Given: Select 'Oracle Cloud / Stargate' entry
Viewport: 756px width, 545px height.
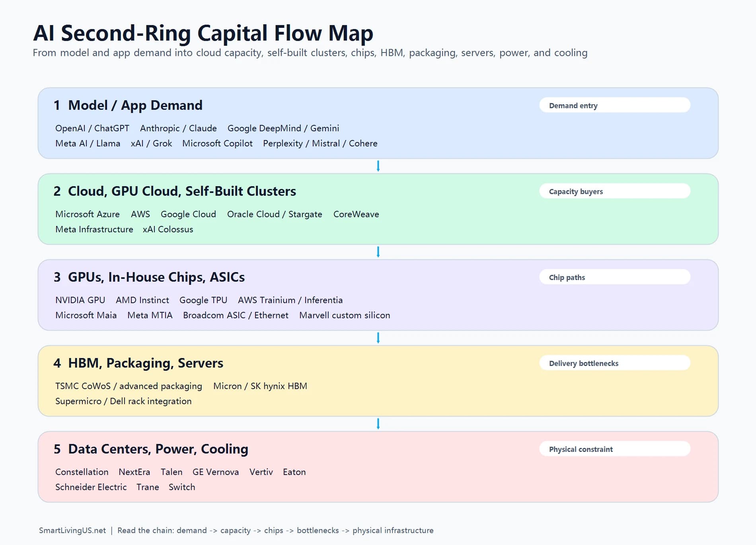Looking at the screenshot, I should pyautogui.click(x=275, y=214).
